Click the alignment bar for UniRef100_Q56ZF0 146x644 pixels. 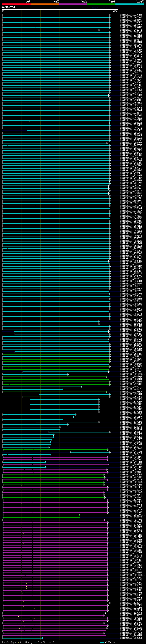click(x=80, y=432)
